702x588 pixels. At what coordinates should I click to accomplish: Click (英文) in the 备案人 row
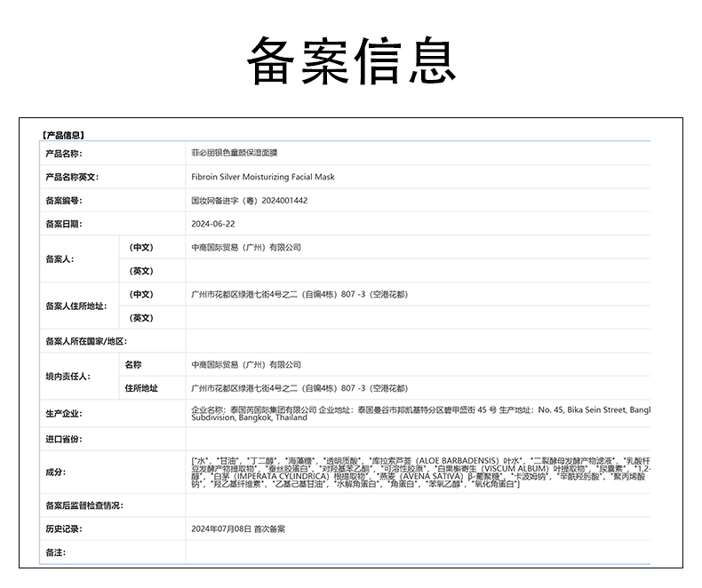click(x=141, y=271)
